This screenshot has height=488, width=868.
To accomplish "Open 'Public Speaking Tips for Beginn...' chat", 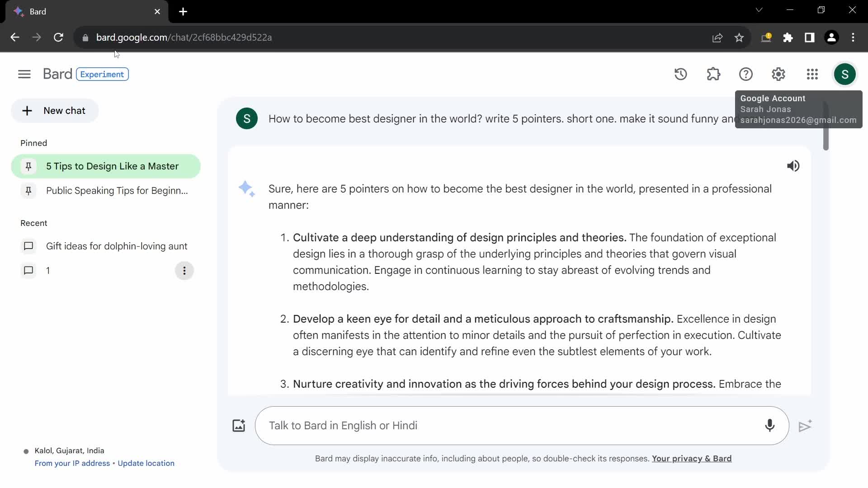I will point(106,191).
